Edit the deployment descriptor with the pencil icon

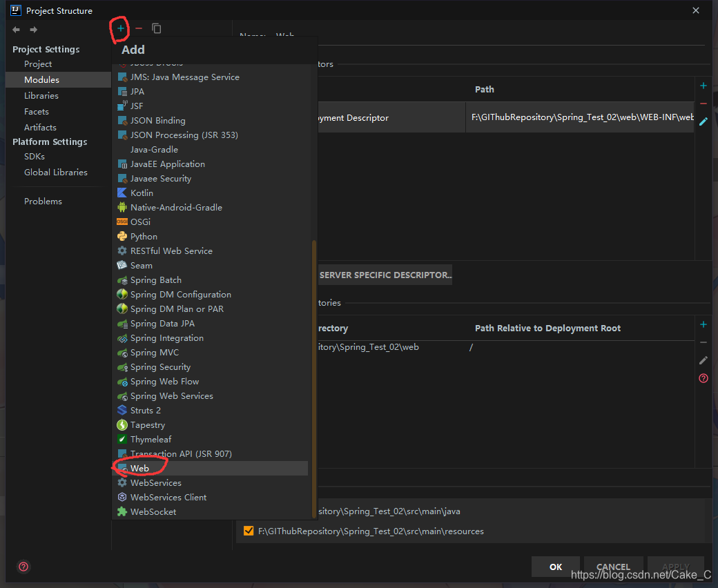[704, 121]
